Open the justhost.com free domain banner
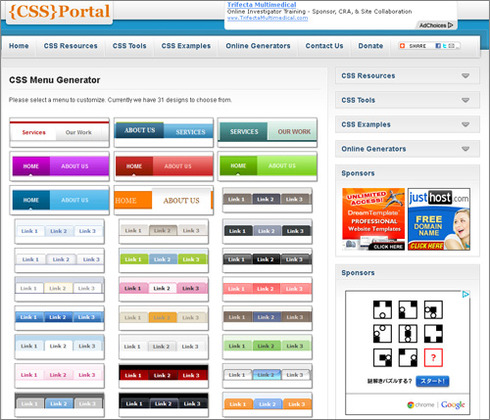490x420 pixels. [439, 219]
